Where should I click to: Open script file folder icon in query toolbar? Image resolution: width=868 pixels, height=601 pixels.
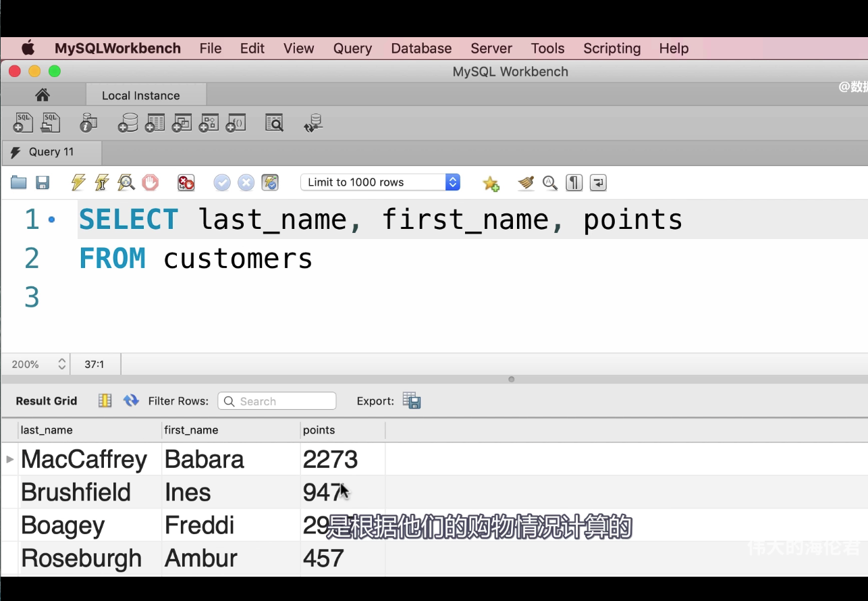pos(19,182)
